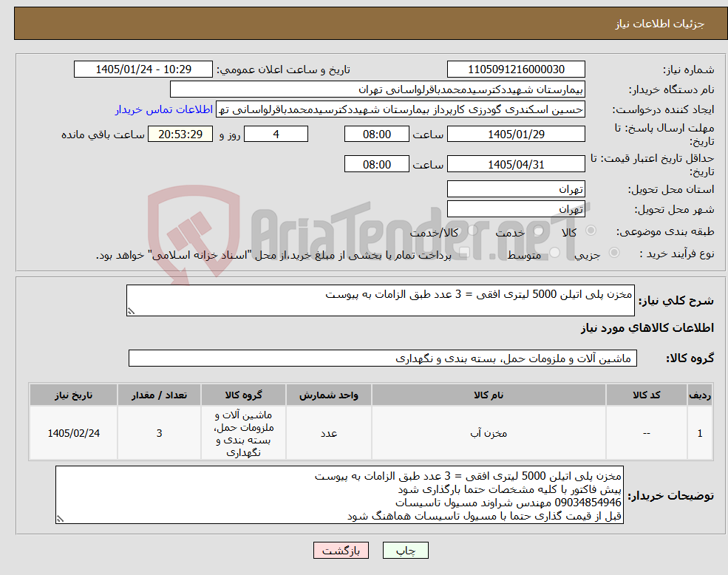Click the quantity cell showing 3

coord(159,433)
